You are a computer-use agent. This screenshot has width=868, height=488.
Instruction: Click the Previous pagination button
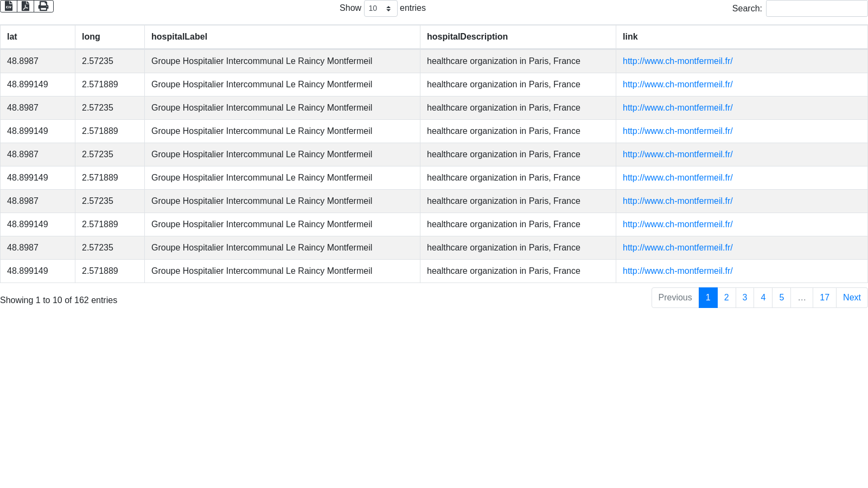[675, 298]
